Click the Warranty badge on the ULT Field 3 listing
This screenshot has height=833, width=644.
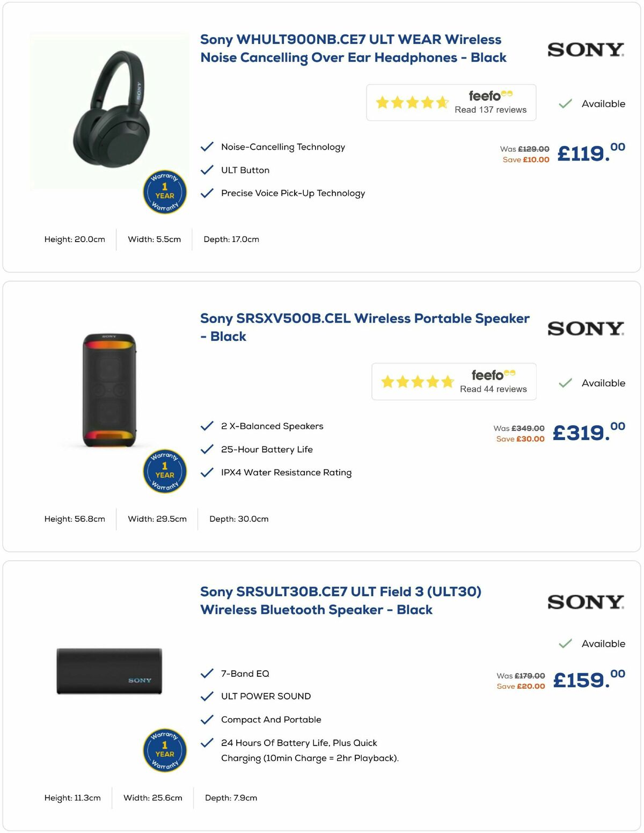click(x=164, y=750)
